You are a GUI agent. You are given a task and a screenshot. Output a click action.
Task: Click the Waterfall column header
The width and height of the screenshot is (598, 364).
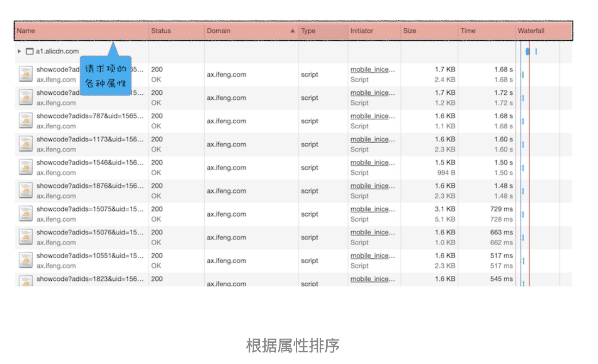pos(531,31)
